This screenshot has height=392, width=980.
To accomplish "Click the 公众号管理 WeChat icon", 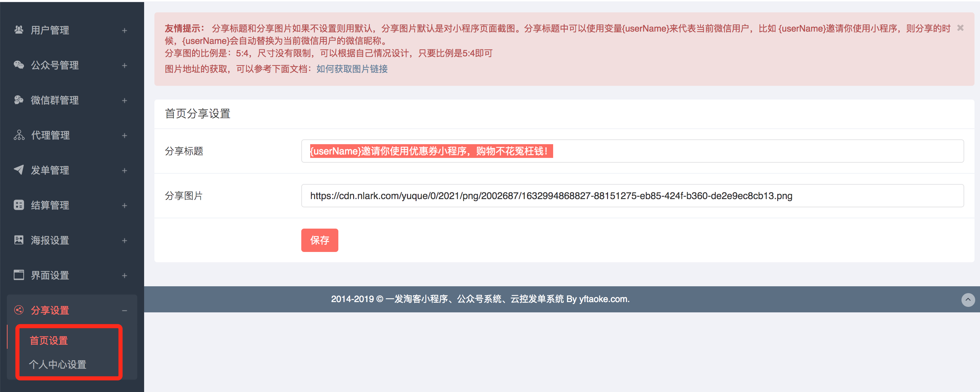I will (x=19, y=65).
